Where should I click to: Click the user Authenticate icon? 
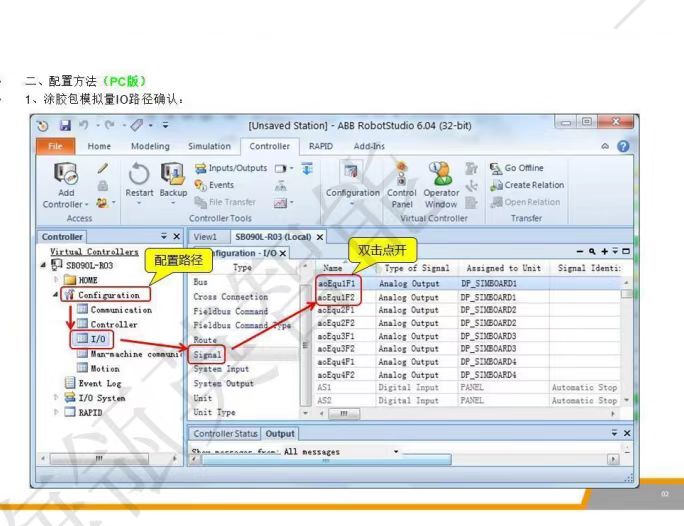tap(103, 203)
